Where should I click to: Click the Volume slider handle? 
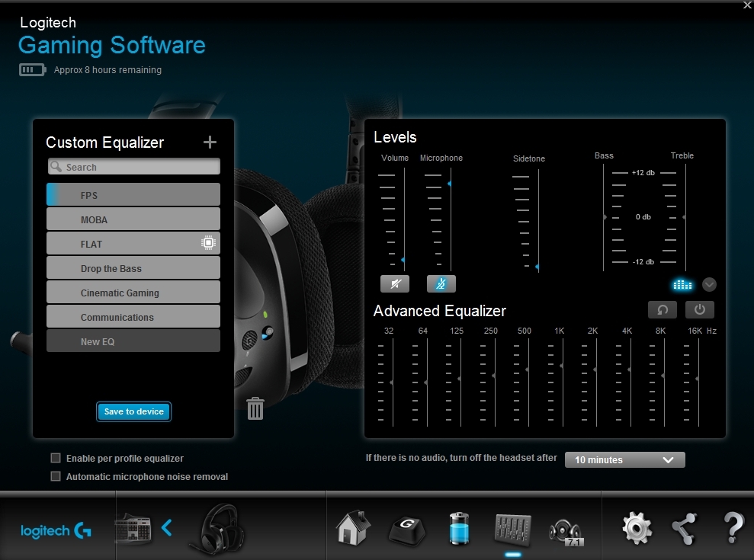403,260
